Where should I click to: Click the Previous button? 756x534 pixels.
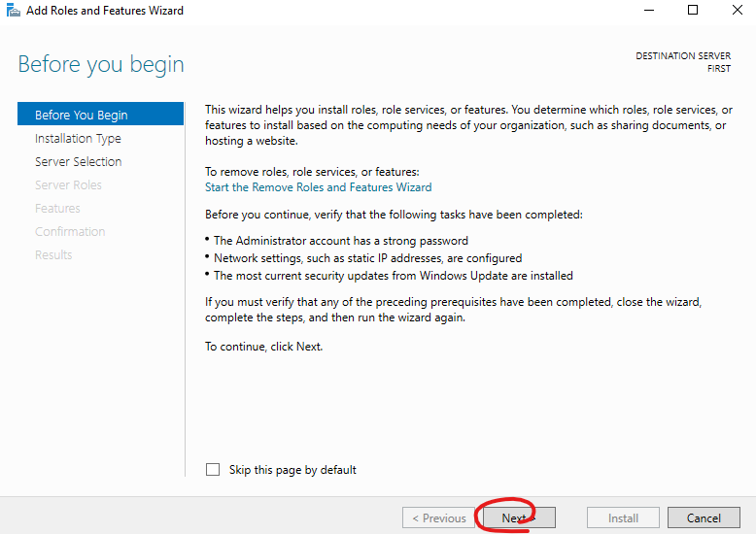pos(439,518)
